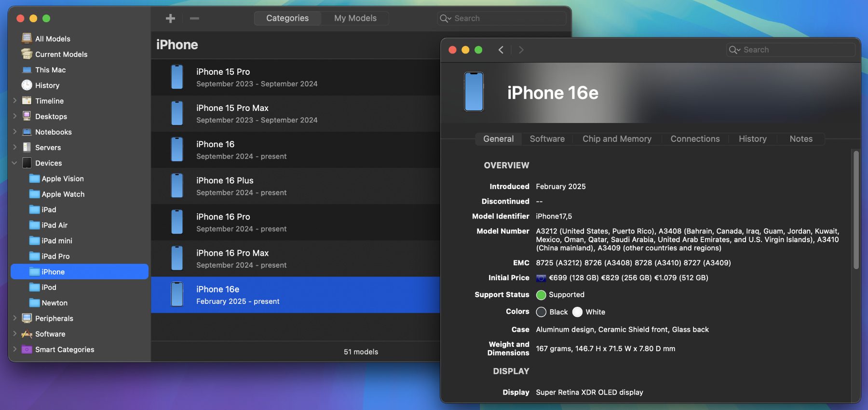Select This Mac in sidebar
868x410 pixels.
coord(50,70)
